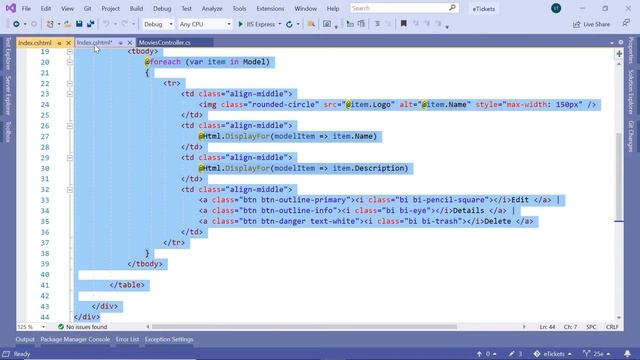
Task: Open the Build menu
Action: pos(136,9)
